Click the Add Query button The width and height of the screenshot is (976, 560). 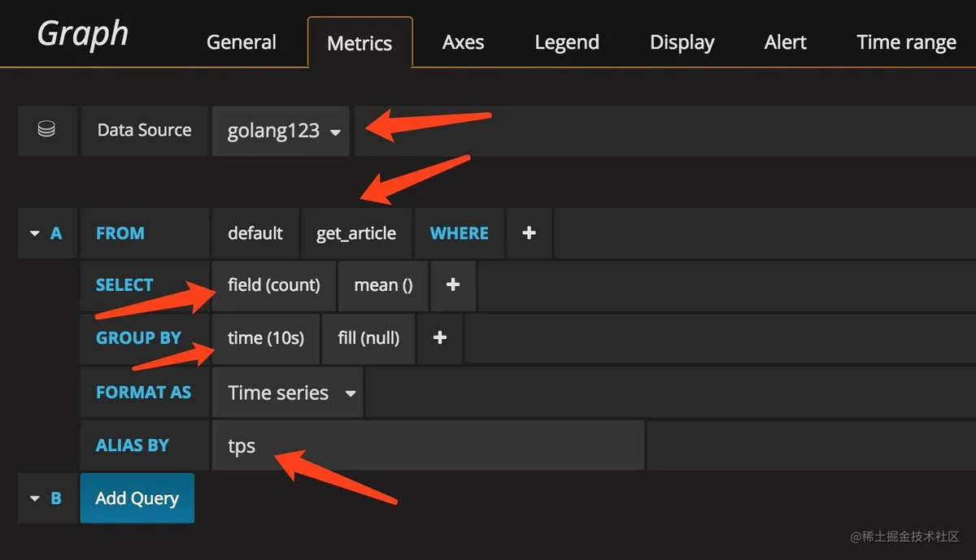137,498
